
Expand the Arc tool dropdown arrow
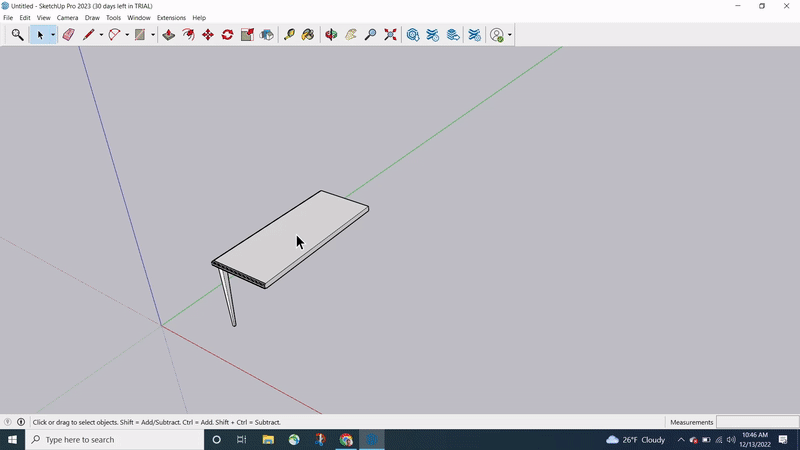pyautogui.click(x=127, y=35)
